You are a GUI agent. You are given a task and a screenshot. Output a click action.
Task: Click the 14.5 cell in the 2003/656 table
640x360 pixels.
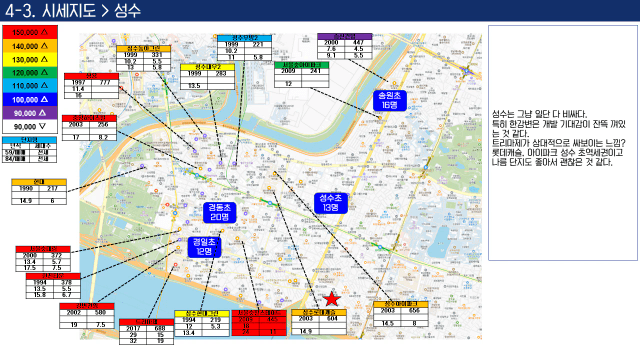tap(387, 323)
